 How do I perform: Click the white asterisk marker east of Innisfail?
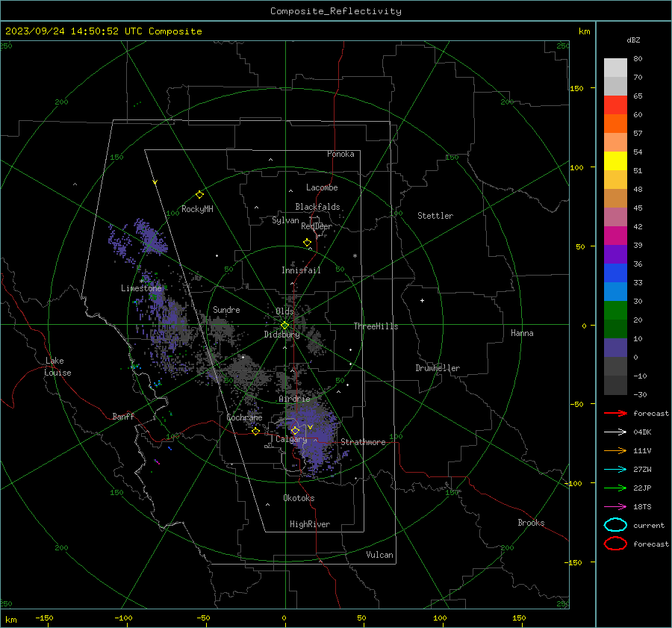tap(355, 256)
